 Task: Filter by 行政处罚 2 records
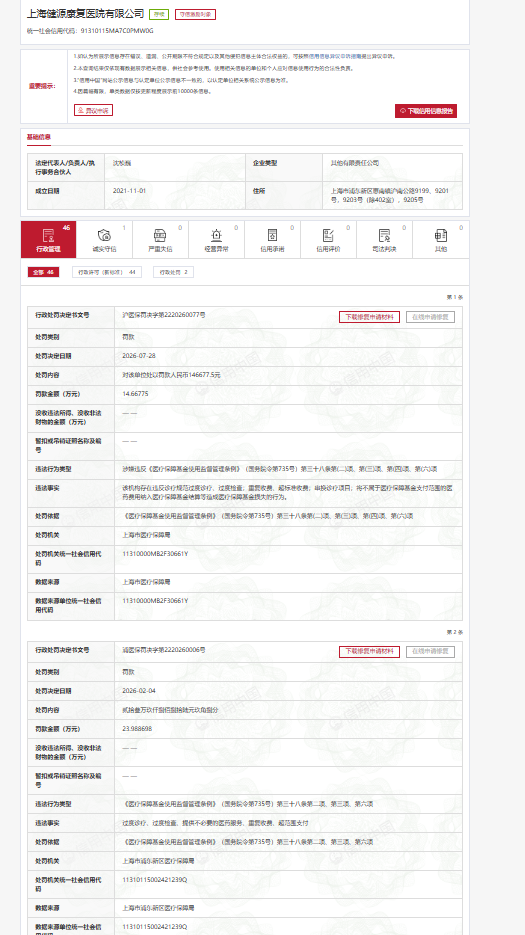174,272
